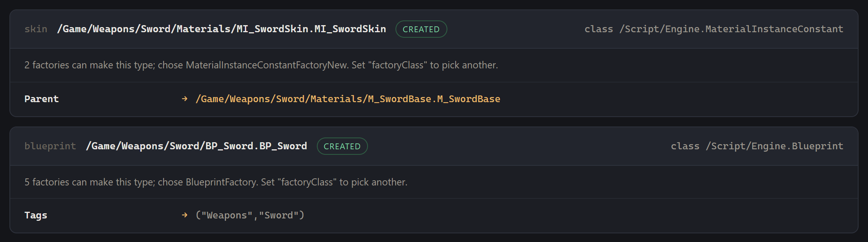This screenshot has width=868, height=242.
Task: Click the orange arrow beside Parent
Action: (184, 99)
